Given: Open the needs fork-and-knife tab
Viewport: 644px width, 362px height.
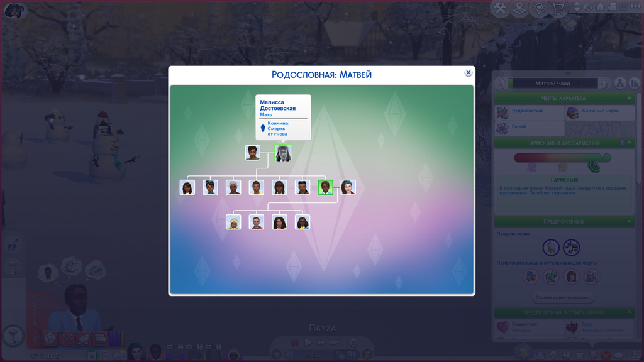Looking at the screenshot, I should (606, 355).
